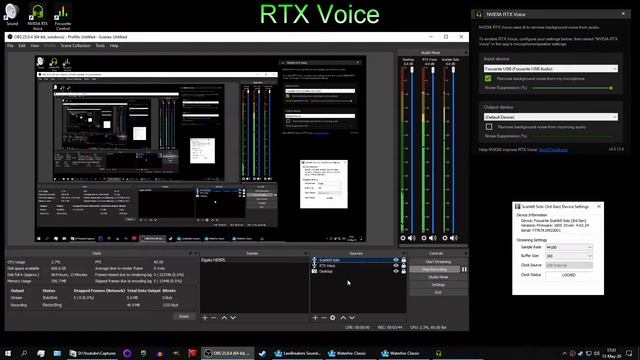This screenshot has width=640, height=360.
Task: Move source up with arrow icon
Action: click(343, 318)
